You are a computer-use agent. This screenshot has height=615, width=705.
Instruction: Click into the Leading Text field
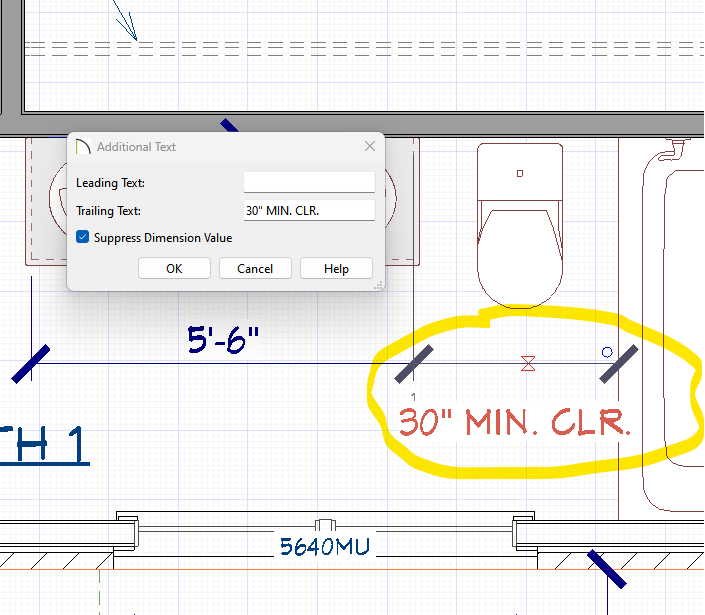click(x=309, y=183)
